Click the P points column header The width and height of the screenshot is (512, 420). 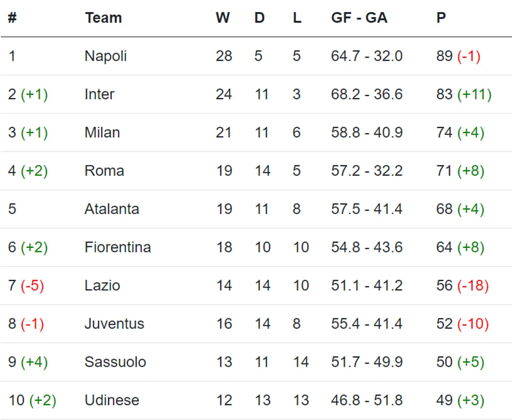click(x=441, y=18)
